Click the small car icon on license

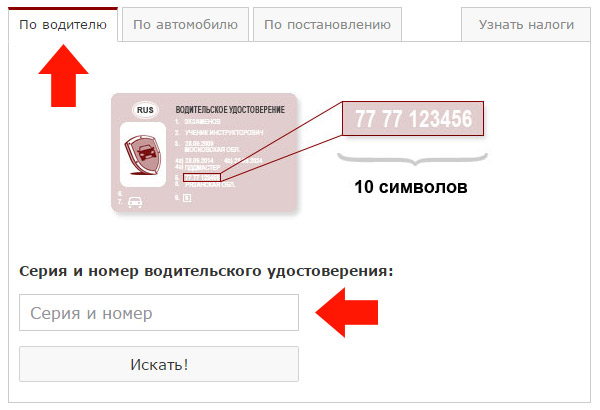(x=135, y=201)
